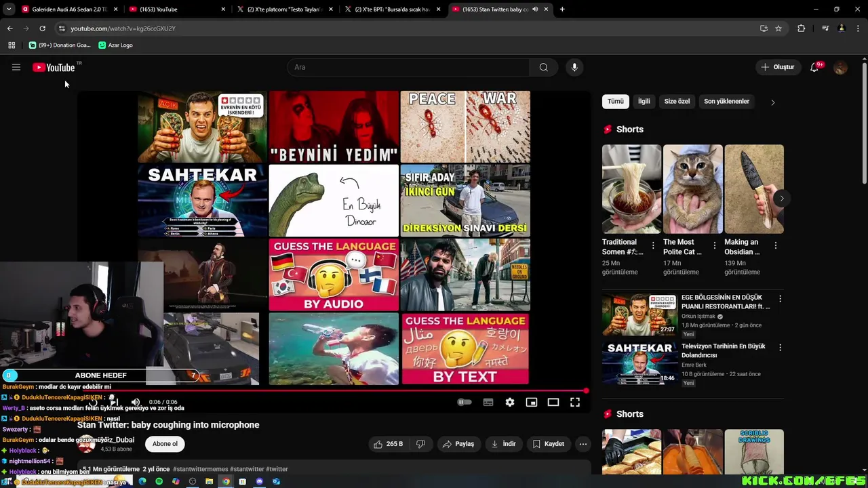Open the Azar Logo bookmark
868x488 pixels.
(x=115, y=45)
